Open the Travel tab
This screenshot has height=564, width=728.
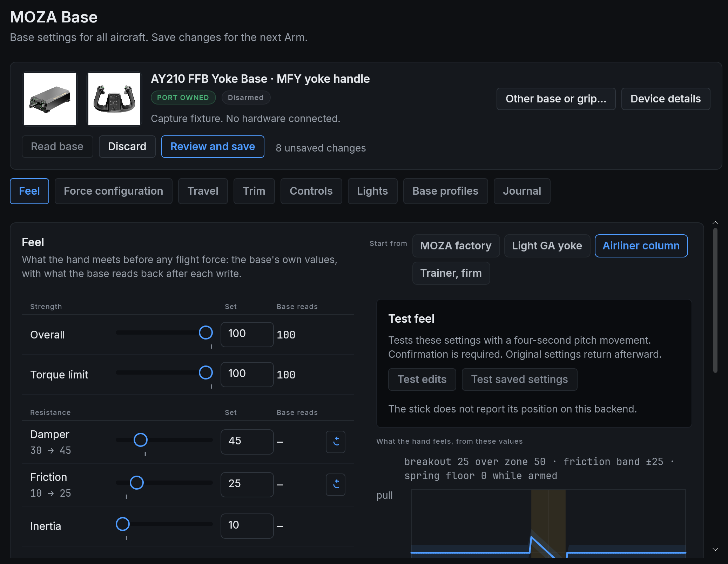[203, 191]
